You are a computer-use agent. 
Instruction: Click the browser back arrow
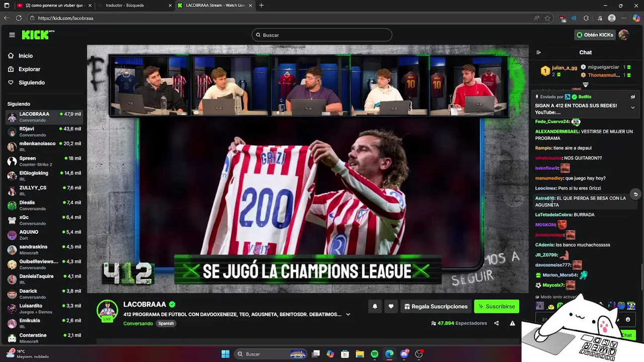tap(7, 18)
